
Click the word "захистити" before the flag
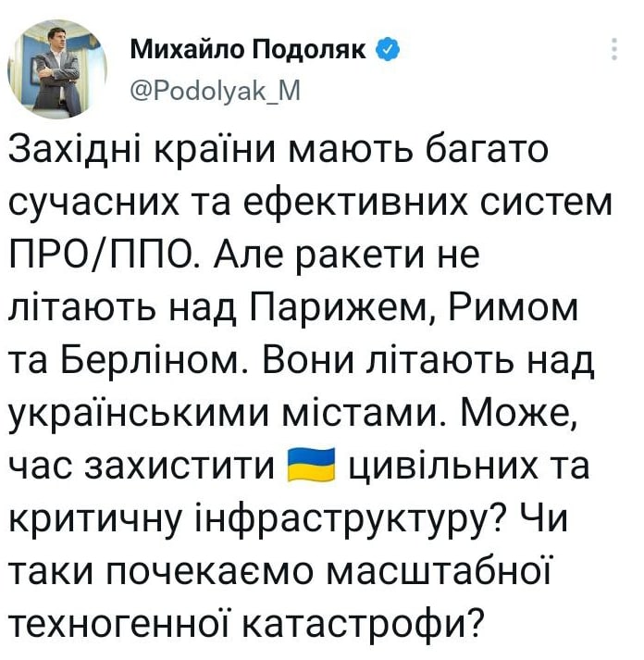(180, 466)
